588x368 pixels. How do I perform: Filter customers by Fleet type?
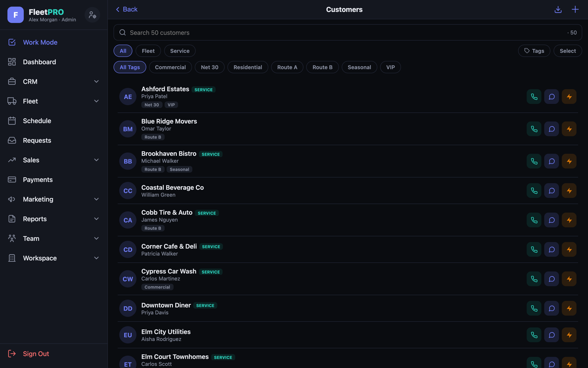148,51
